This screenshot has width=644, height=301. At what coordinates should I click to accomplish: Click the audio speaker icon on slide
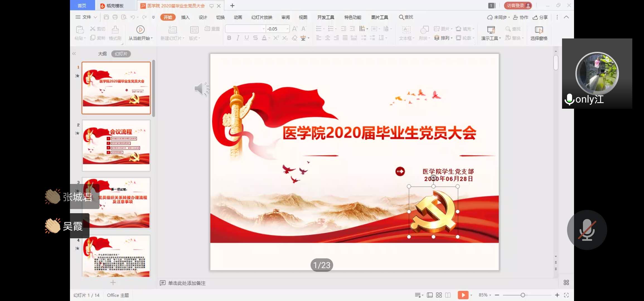[202, 89]
